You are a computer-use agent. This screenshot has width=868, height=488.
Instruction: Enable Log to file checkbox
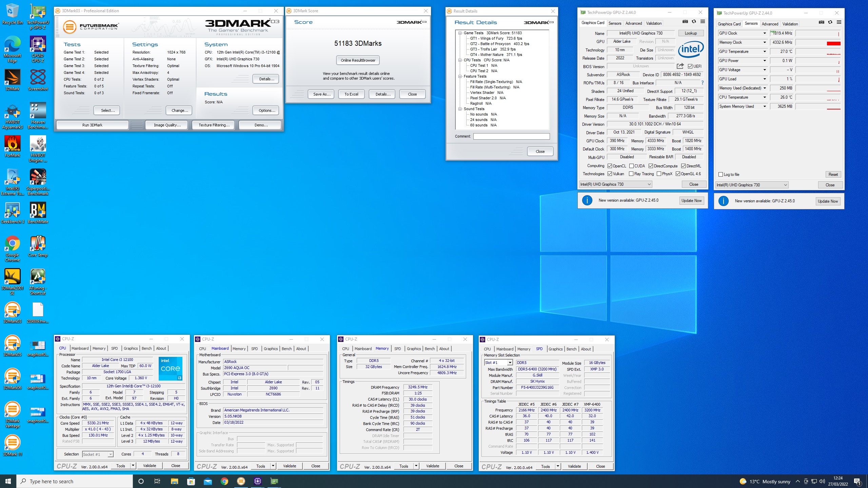coord(721,175)
